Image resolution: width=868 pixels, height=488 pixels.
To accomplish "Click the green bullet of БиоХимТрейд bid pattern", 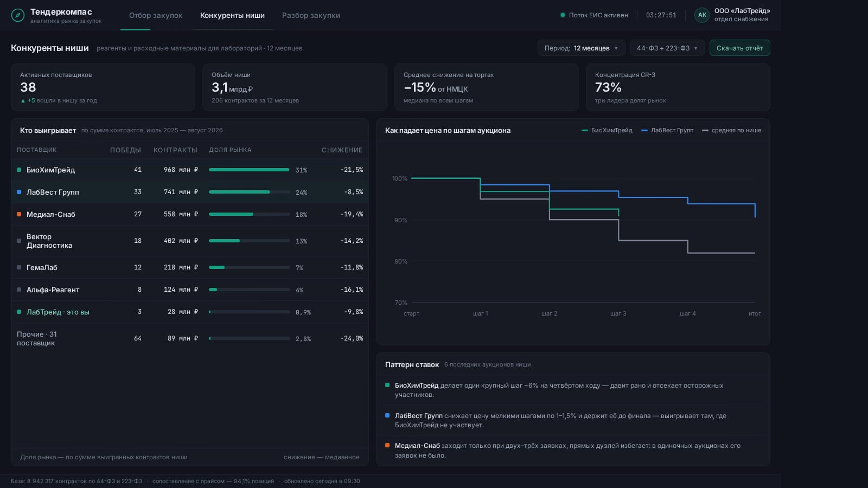I will [x=387, y=385].
